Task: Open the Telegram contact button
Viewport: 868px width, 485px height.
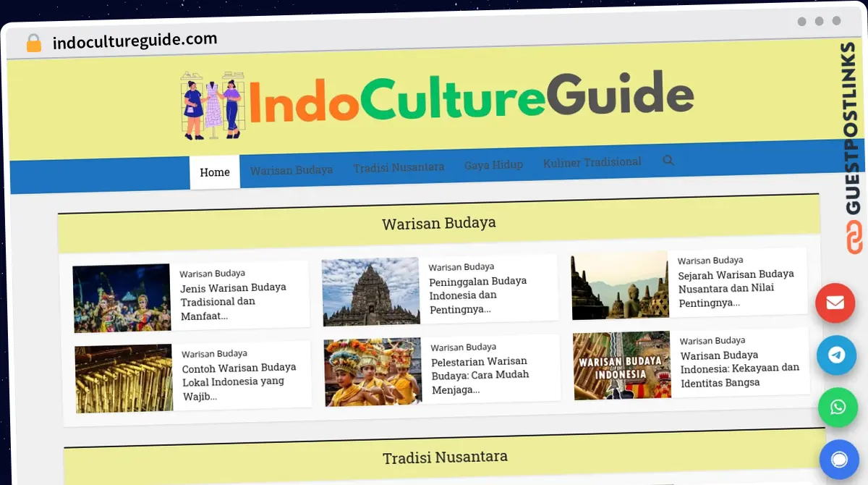Action: coord(837,355)
